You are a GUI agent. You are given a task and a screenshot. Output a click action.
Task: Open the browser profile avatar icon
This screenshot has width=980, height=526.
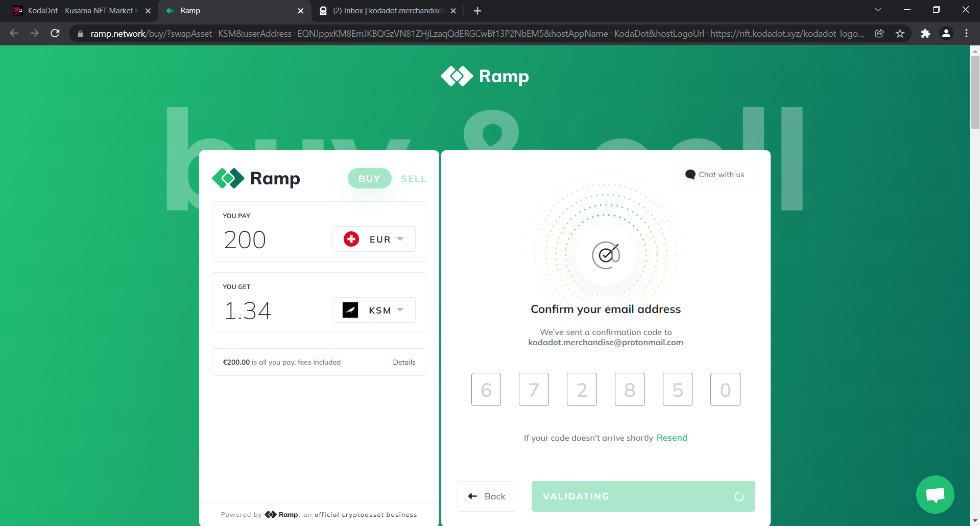pyautogui.click(x=946, y=34)
